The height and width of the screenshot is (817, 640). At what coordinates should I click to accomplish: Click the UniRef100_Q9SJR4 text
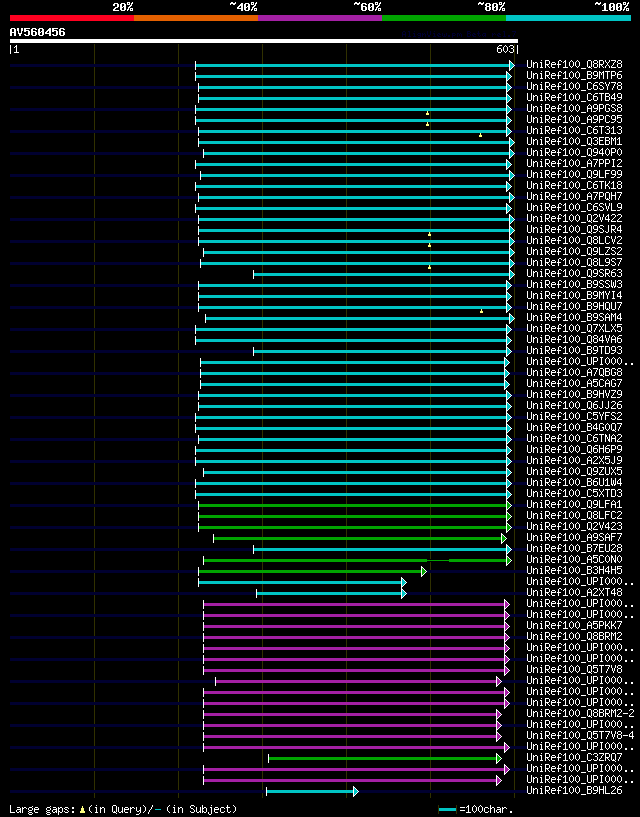tap(574, 230)
